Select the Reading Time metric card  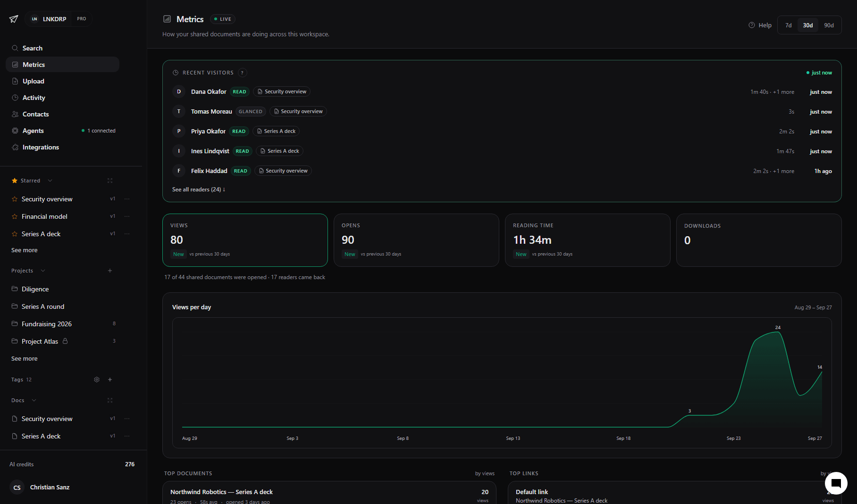tap(588, 240)
